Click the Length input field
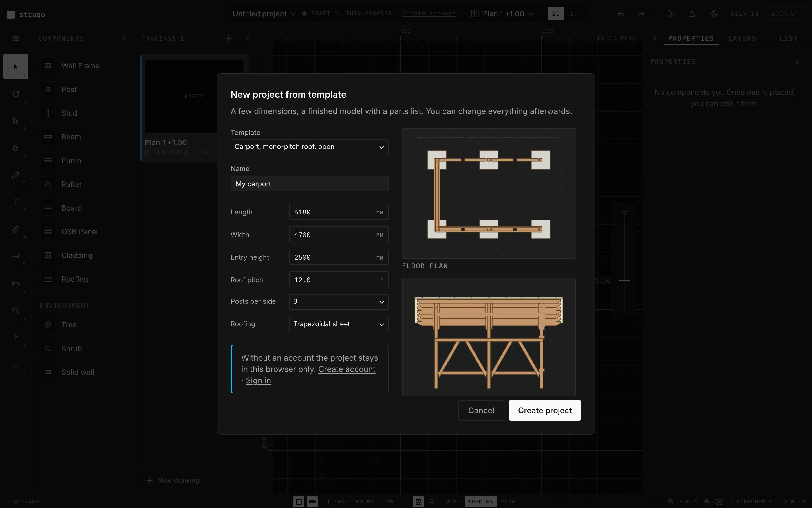812x508 pixels. pos(339,212)
